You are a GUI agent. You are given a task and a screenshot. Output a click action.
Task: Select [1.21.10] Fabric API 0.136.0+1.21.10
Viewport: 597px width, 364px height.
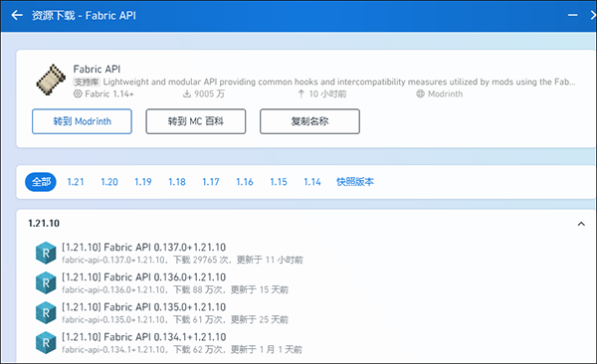[144, 277]
